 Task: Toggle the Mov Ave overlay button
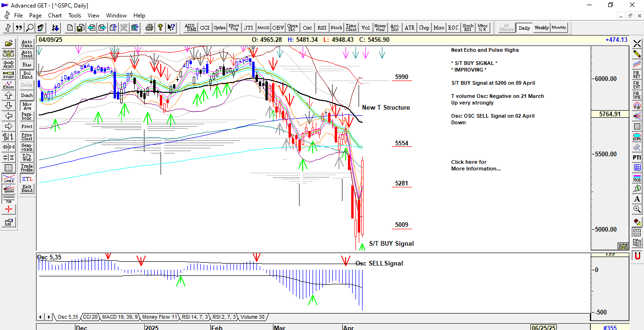tap(27, 106)
